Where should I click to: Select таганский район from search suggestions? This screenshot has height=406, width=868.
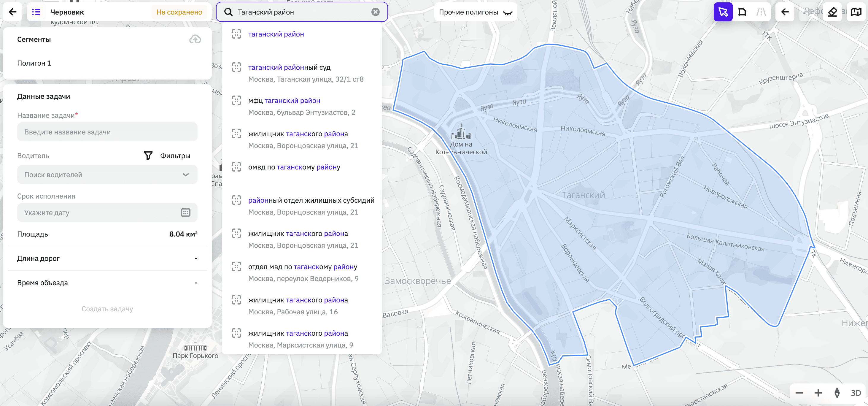click(276, 34)
